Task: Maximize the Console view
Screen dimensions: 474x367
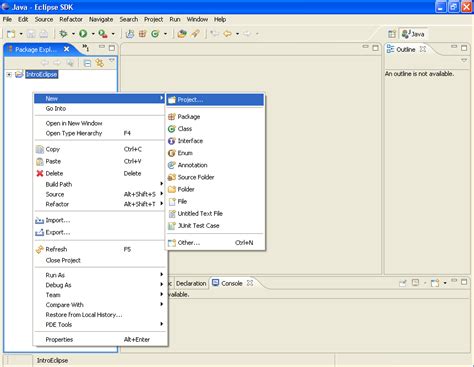Action: click(464, 282)
